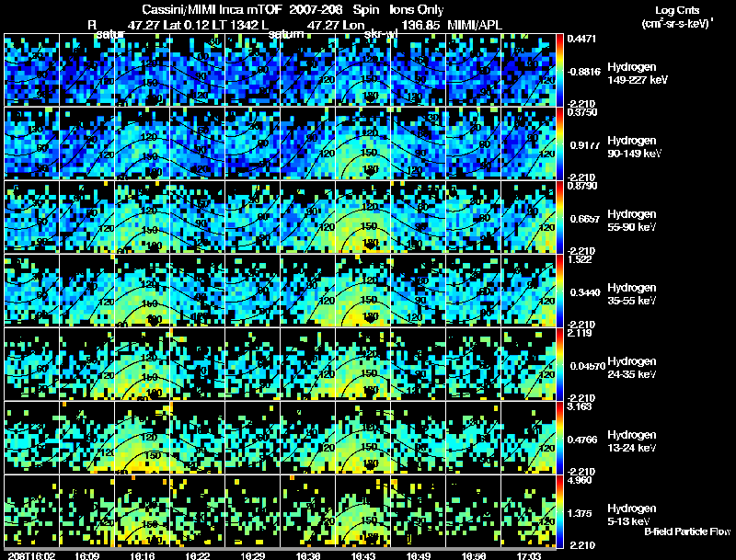Screen dimensions: 736x560
Task: Click the '16:43' time axis label
Action: (x=363, y=555)
